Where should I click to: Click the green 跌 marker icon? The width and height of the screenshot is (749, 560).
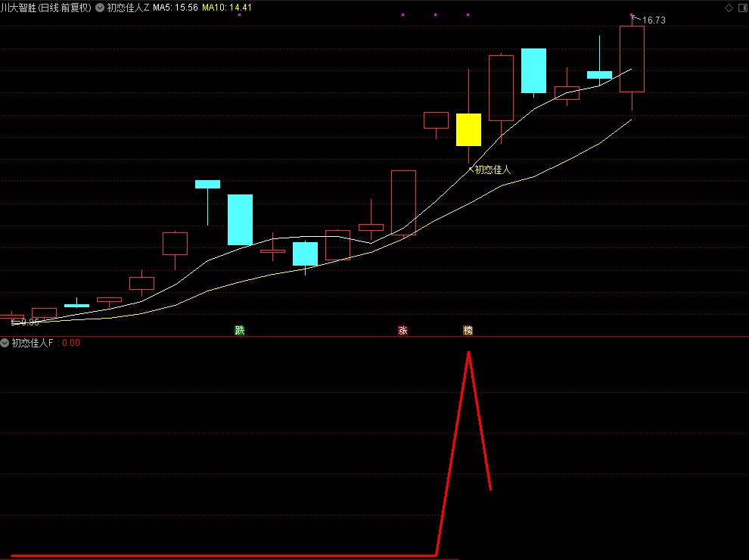click(240, 330)
